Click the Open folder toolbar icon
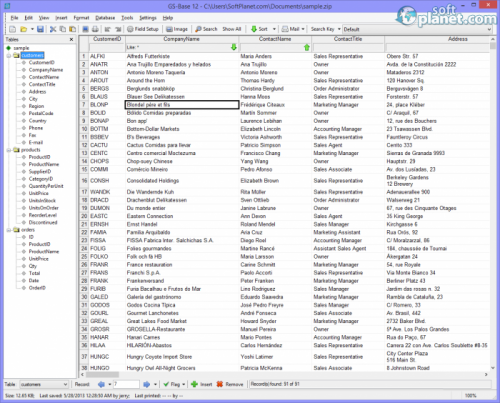This screenshot has height=403, width=500. point(24,29)
